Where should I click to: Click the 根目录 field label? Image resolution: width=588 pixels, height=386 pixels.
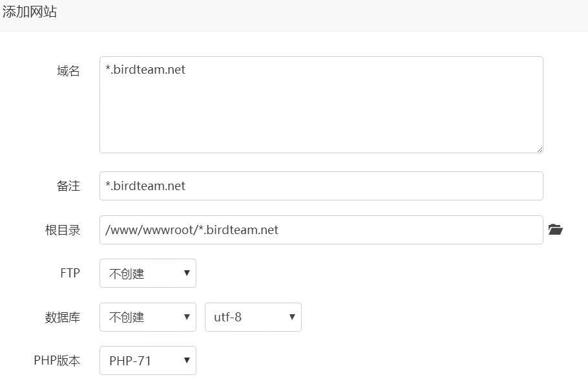63,230
